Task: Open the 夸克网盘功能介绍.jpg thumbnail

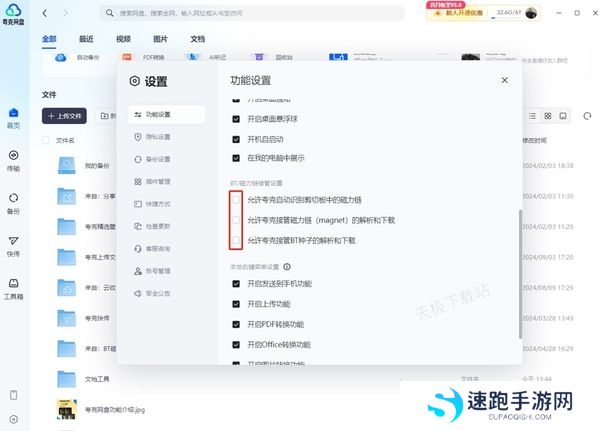Action: click(x=67, y=410)
